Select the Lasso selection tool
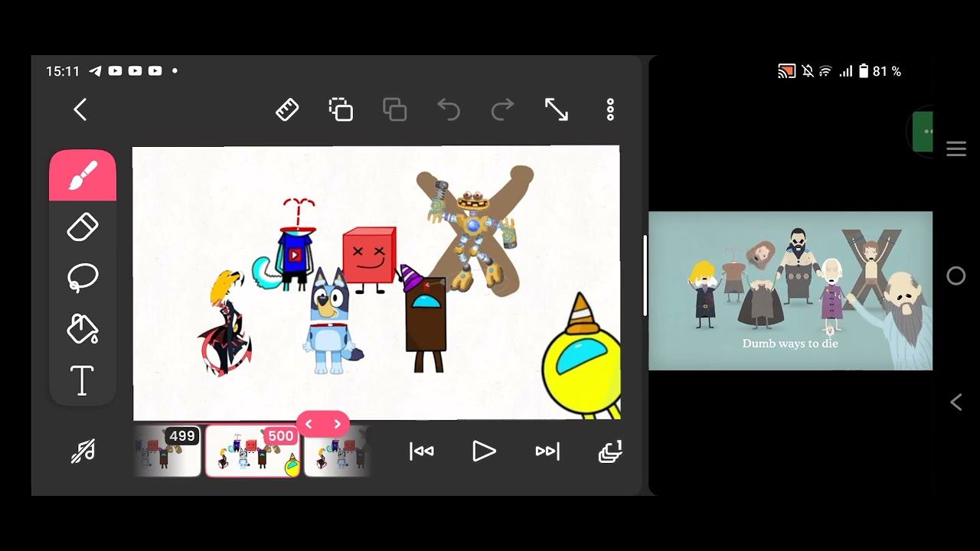 [83, 279]
